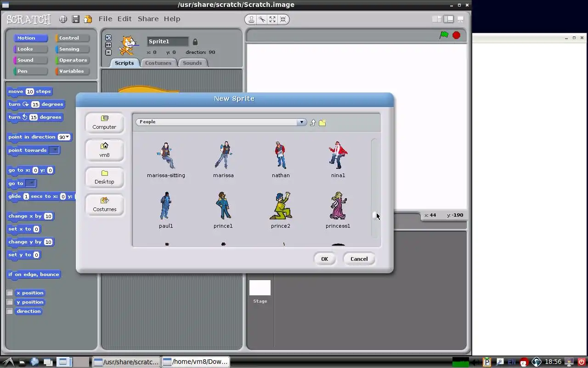Set rotation style to don't rotate

point(108,52)
